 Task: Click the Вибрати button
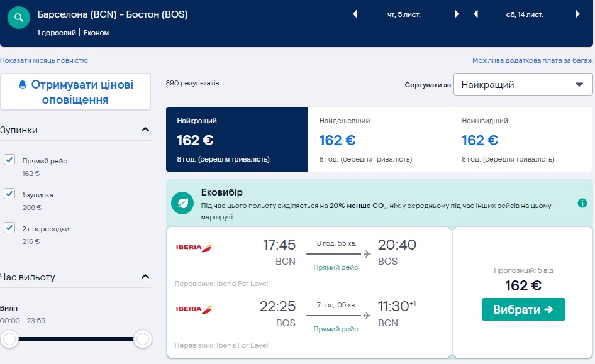(523, 309)
